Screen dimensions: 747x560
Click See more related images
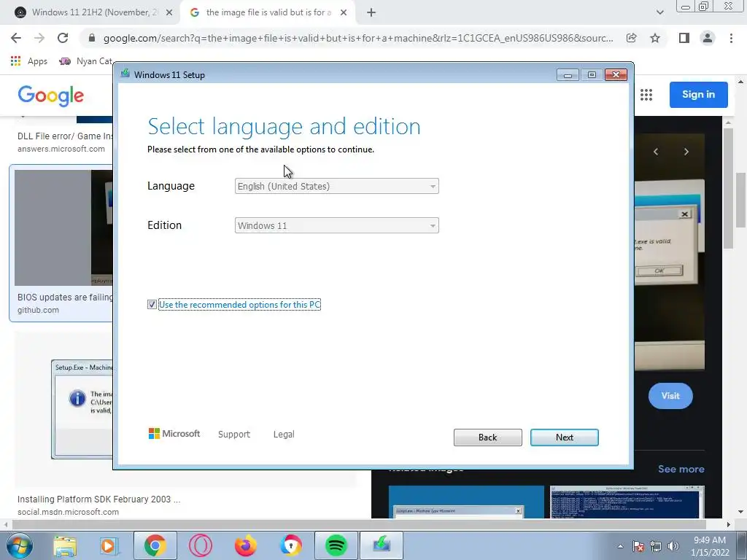[681, 469]
